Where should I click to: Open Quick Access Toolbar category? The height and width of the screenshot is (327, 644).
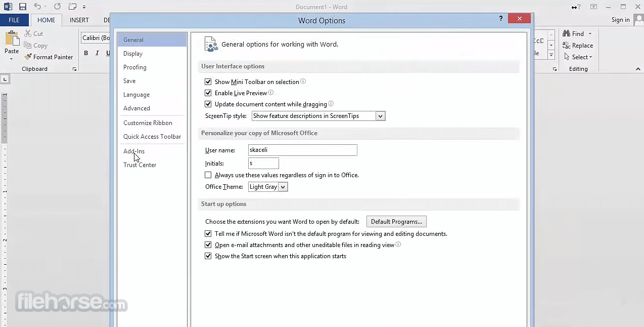click(152, 137)
